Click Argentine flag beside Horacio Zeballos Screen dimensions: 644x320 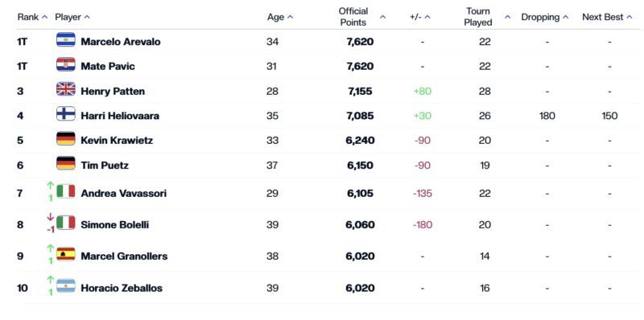[x=66, y=286]
